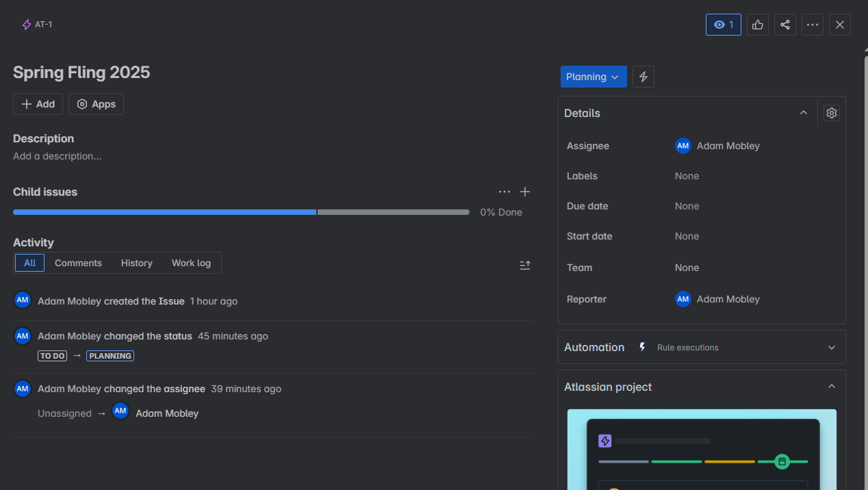Open Details configuration gear icon

[x=832, y=113]
